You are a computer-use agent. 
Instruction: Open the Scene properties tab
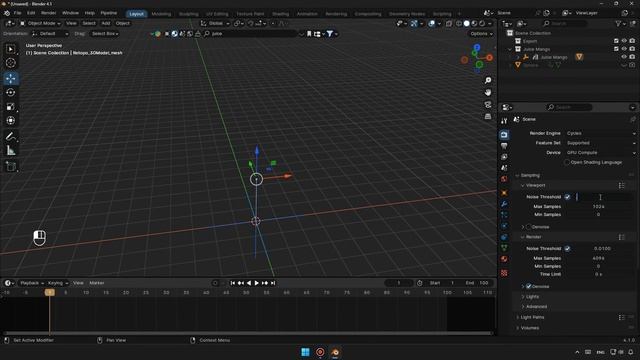click(504, 168)
